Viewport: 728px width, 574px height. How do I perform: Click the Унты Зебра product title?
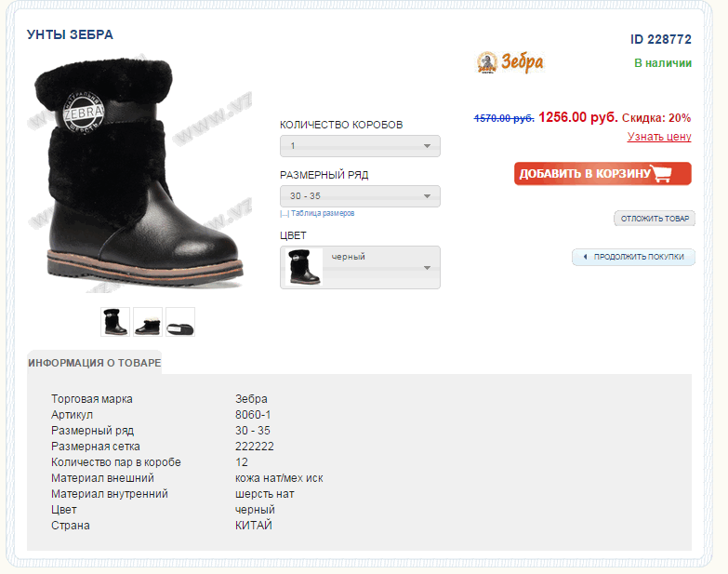[x=70, y=34]
